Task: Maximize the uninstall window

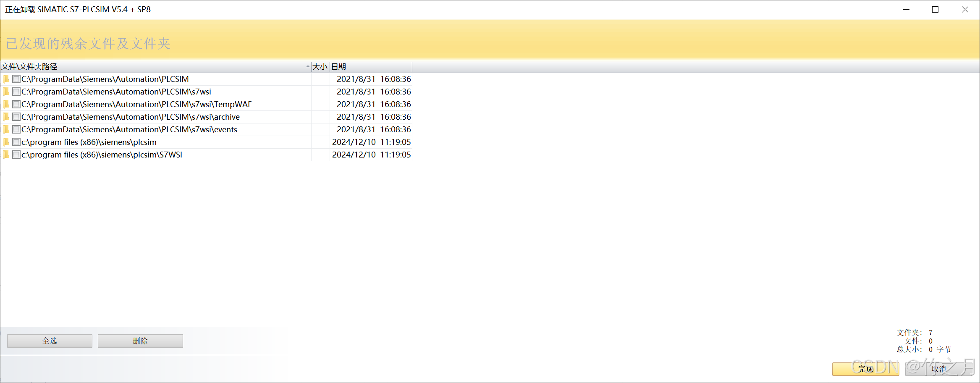Action: click(935, 9)
